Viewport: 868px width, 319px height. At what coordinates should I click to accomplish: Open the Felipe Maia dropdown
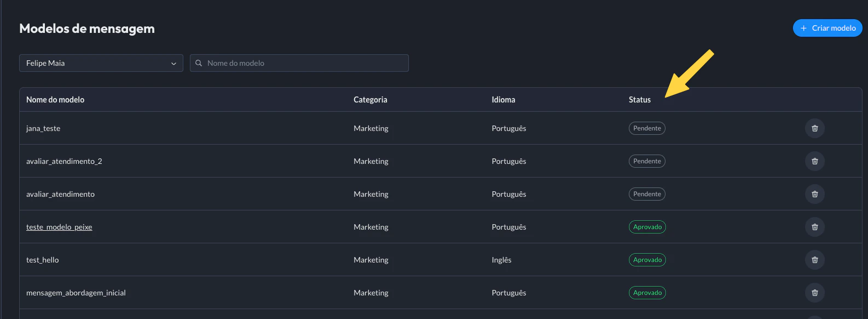[x=101, y=63]
